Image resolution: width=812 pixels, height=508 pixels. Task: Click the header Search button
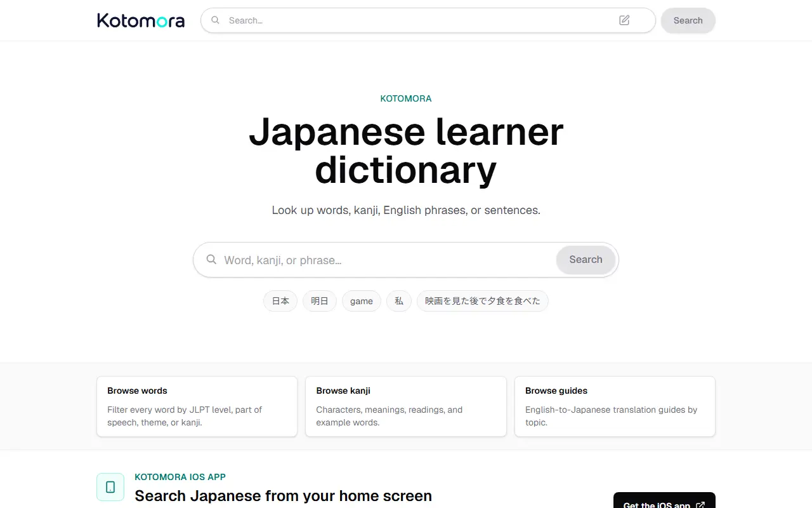[x=688, y=20]
